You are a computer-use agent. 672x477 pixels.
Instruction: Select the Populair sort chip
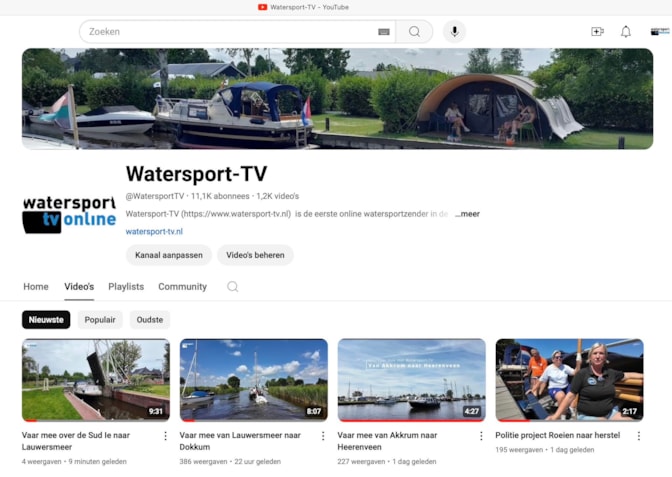point(100,320)
